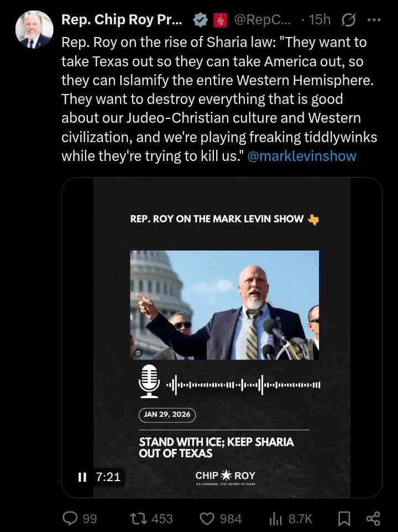Click the Rep. Chip Roy display name
398x532 pixels.
pos(122,20)
